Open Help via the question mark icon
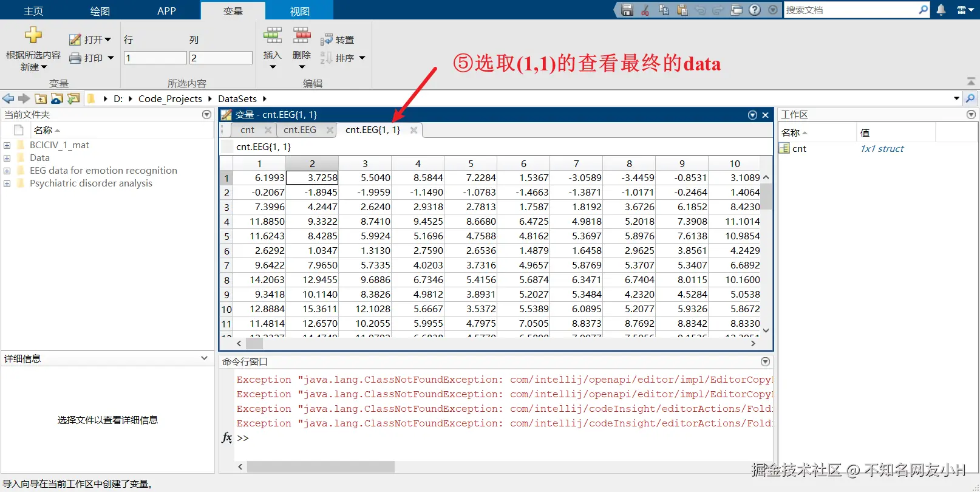The image size is (980, 492). point(755,10)
